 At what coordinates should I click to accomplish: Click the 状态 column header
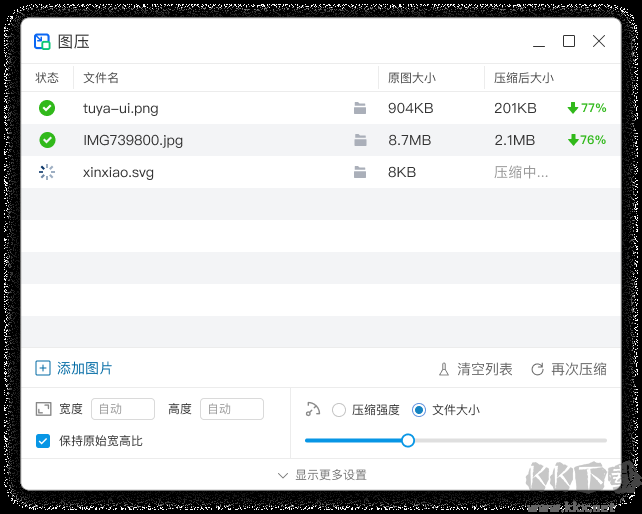click(x=47, y=78)
